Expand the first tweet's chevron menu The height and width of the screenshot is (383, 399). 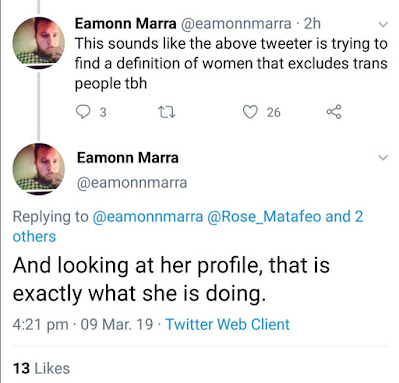click(384, 24)
